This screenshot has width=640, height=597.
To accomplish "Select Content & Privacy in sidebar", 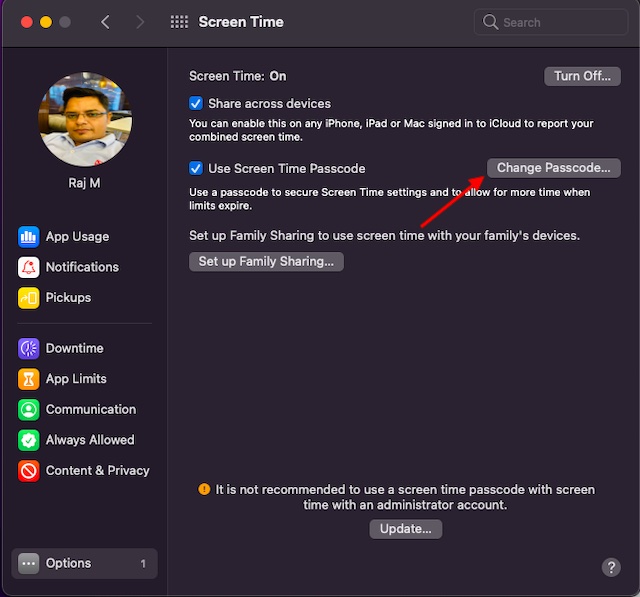I will [x=84, y=471].
